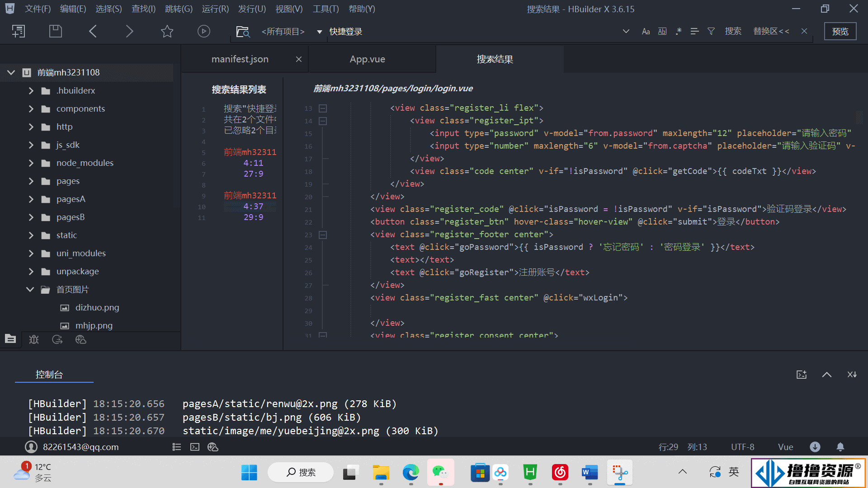The height and width of the screenshot is (488, 868).
Task: Click the run play icon in toolbar
Action: (204, 31)
